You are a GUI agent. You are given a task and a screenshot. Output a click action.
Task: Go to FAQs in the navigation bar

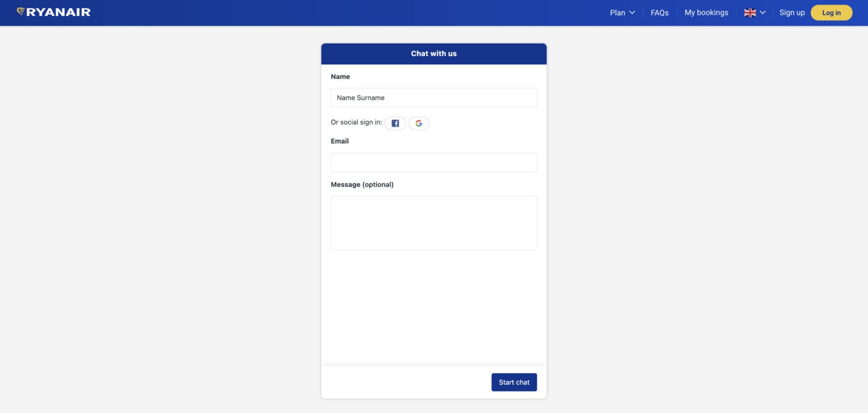[659, 12]
